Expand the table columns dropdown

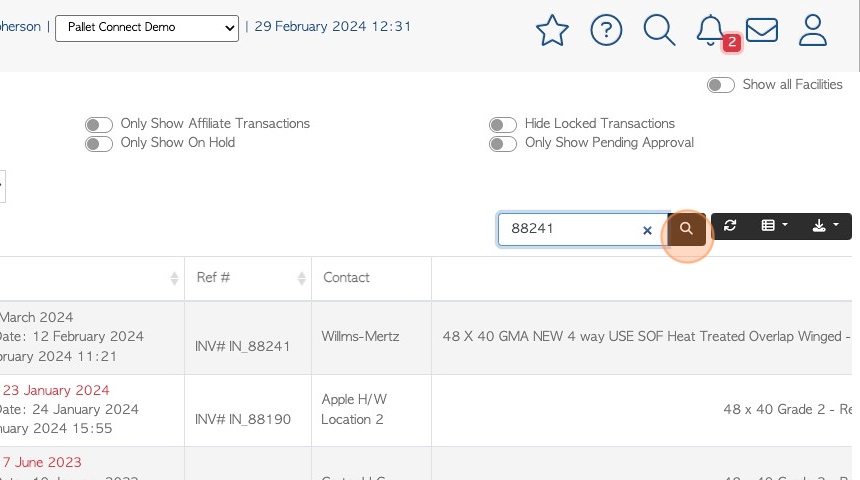pyautogui.click(x=774, y=225)
